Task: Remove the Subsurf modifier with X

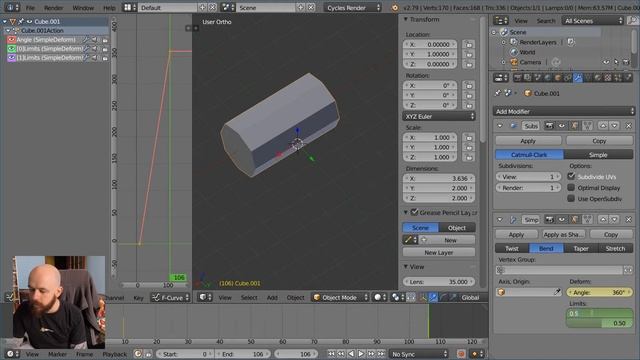Action: click(x=629, y=126)
